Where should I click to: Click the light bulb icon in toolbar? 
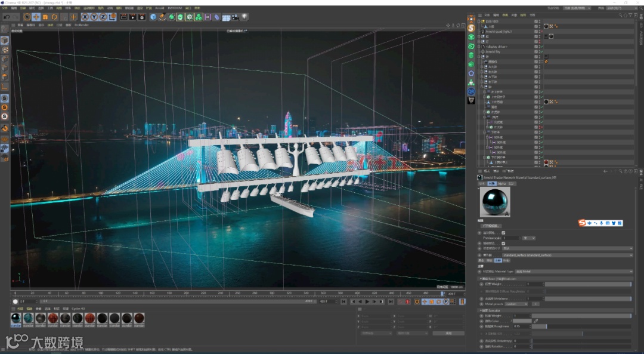[x=244, y=17]
